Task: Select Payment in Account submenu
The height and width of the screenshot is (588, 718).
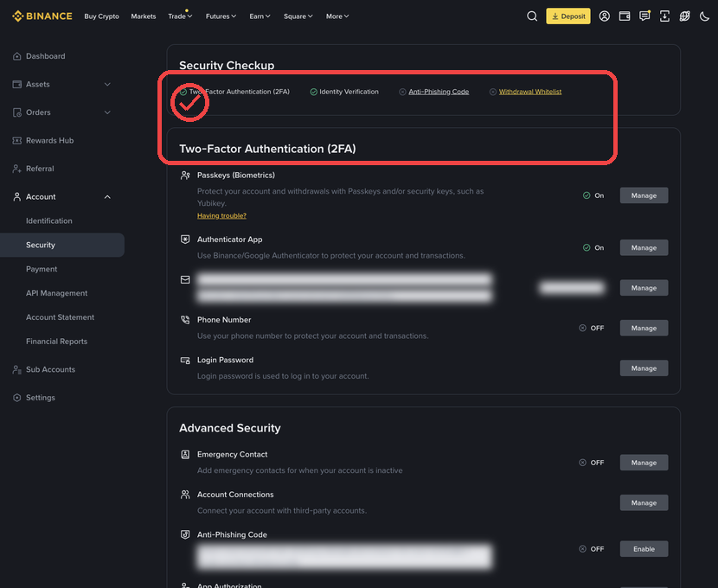Action: (42, 269)
